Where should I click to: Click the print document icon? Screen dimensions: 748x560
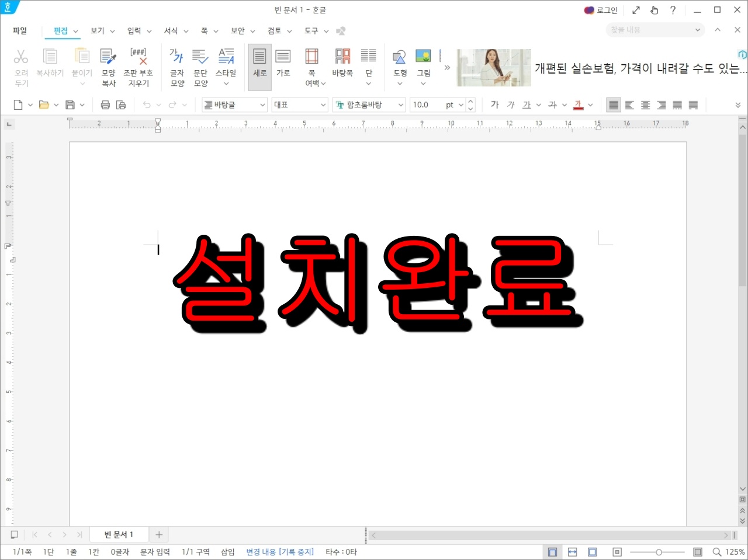(105, 105)
